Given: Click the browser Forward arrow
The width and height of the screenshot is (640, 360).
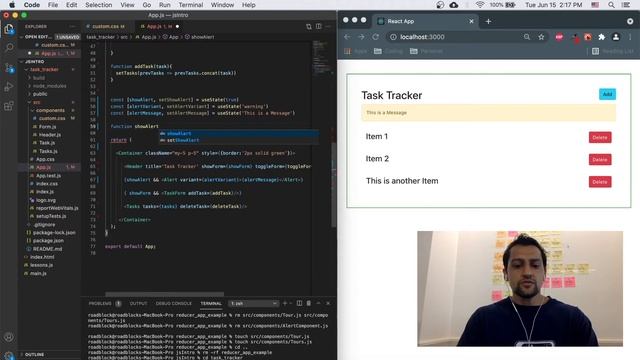Looking at the screenshot, I should 361,37.
